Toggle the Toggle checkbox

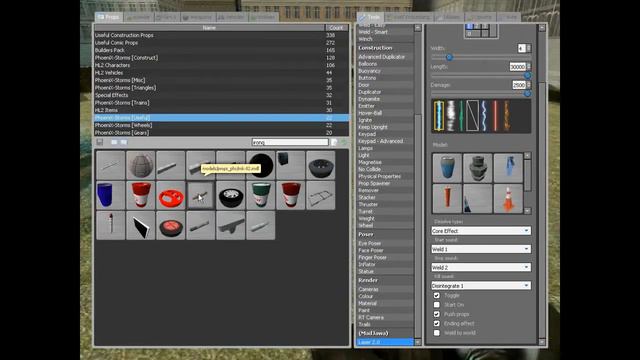tap(437, 295)
